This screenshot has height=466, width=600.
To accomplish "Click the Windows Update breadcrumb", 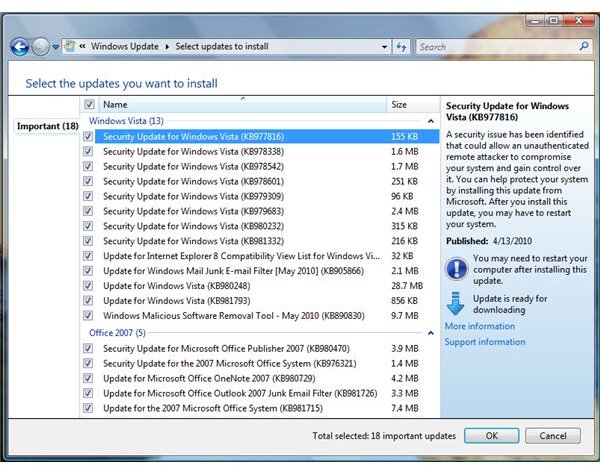I will (x=125, y=46).
